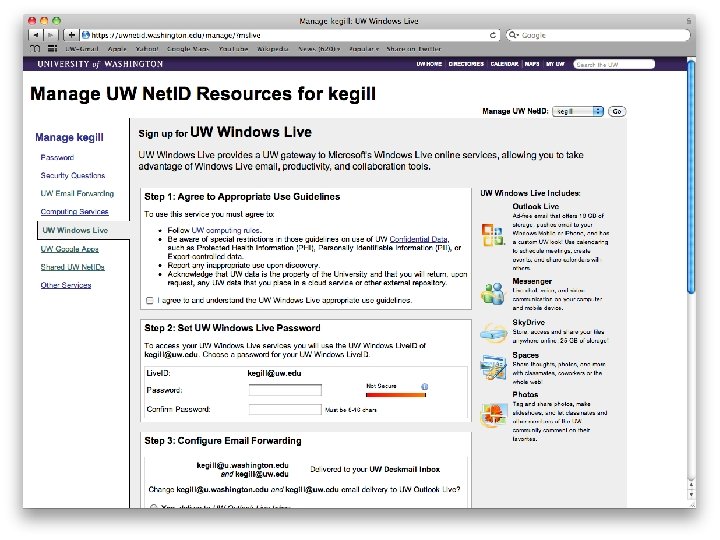Viewport: 720px width, 540px height.
Task: Open the Shared UW NetIDs sidebar link
Action: pos(73,267)
